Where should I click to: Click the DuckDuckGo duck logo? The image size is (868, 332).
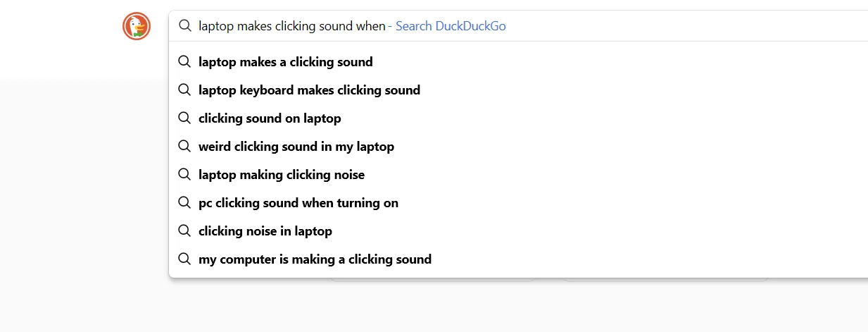coord(137,26)
